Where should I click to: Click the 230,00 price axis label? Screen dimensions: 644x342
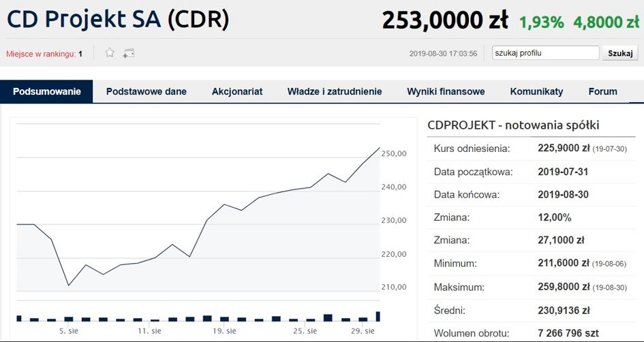click(395, 221)
